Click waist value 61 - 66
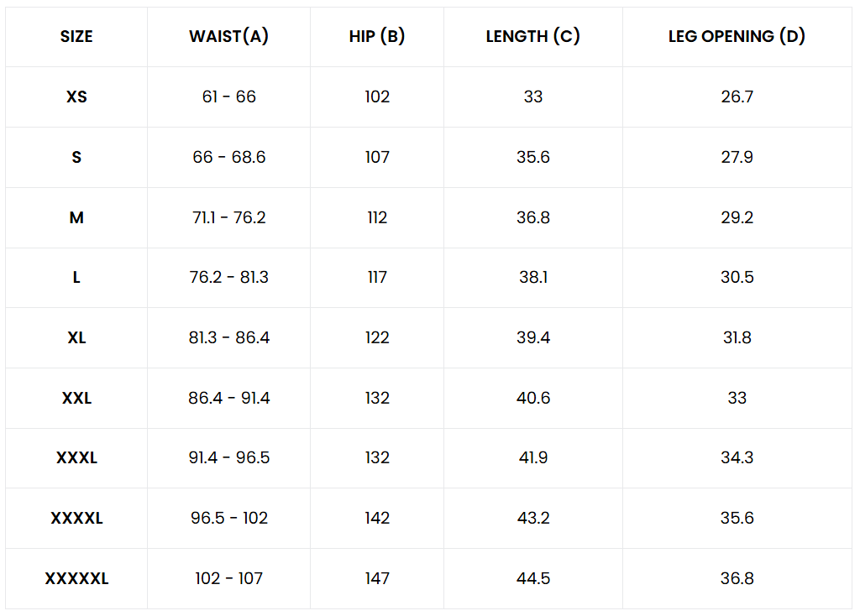 (x=228, y=97)
